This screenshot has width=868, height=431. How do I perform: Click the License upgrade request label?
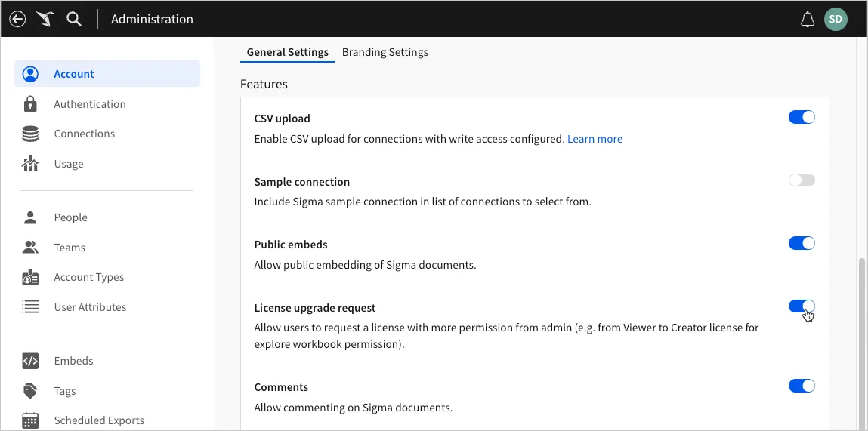click(x=315, y=308)
